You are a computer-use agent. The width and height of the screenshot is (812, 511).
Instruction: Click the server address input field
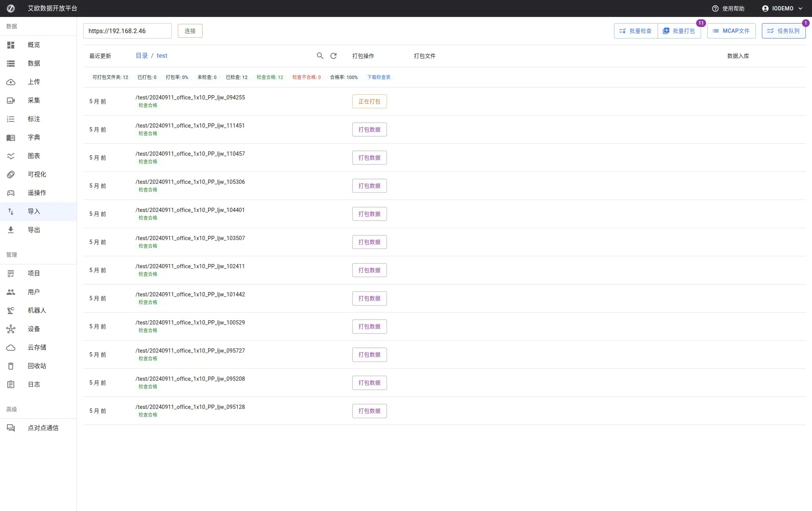click(127, 31)
